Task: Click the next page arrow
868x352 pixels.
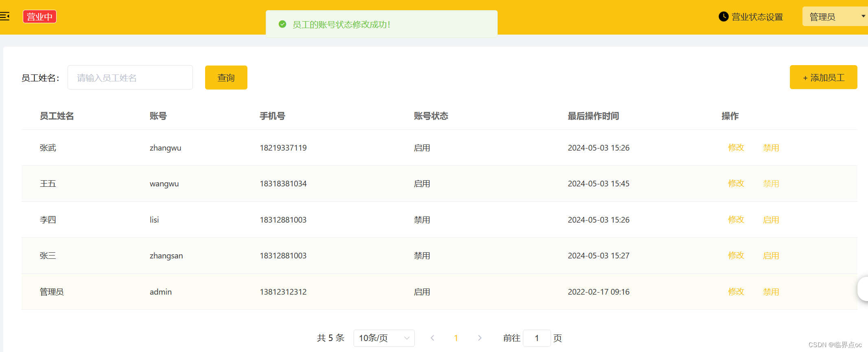Action: [479, 338]
